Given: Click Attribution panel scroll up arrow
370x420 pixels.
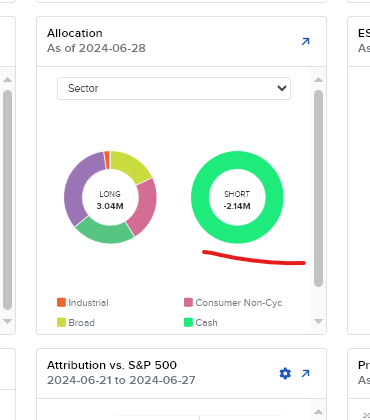Looking at the screenshot, I should (x=318, y=412).
